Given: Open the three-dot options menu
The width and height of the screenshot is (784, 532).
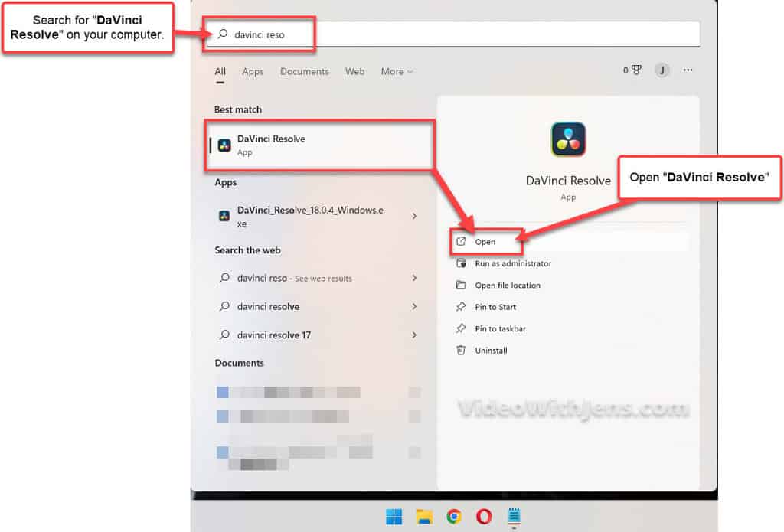Looking at the screenshot, I should tap(688, 70).
